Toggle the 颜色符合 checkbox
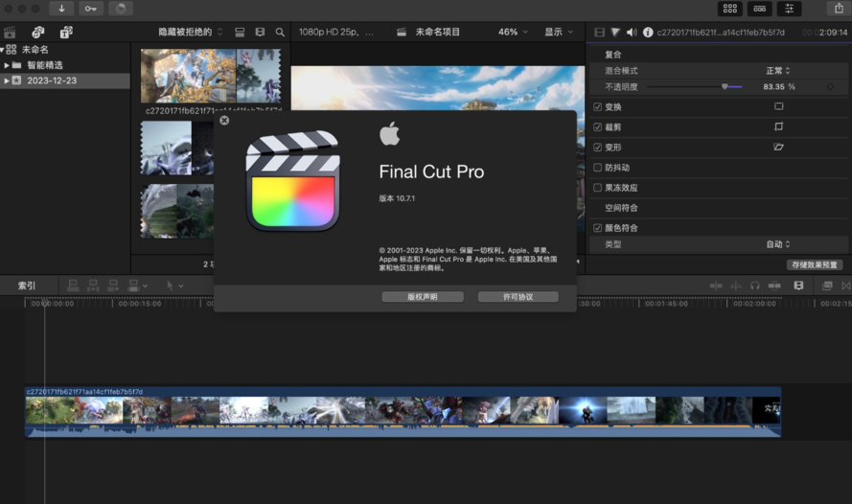This screenshot has width=852, height=504. coord(598,228)
